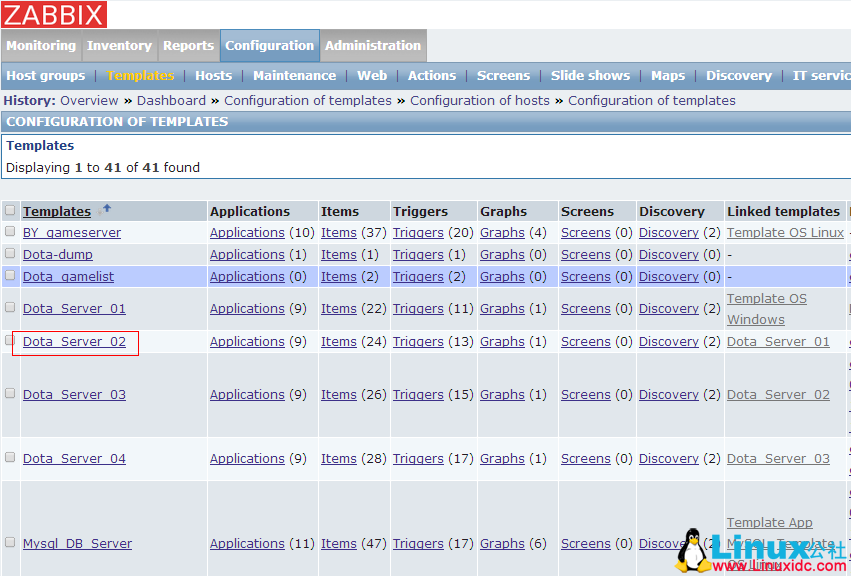Switch to the Administration tab
This screenshot has width=851, height=576.
click(x=372, y=46)
